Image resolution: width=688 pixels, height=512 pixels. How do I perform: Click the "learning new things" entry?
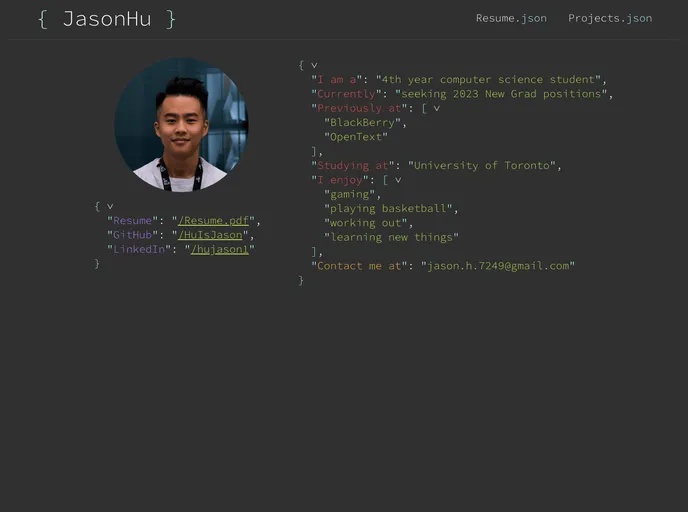click(x=391, y=237)
